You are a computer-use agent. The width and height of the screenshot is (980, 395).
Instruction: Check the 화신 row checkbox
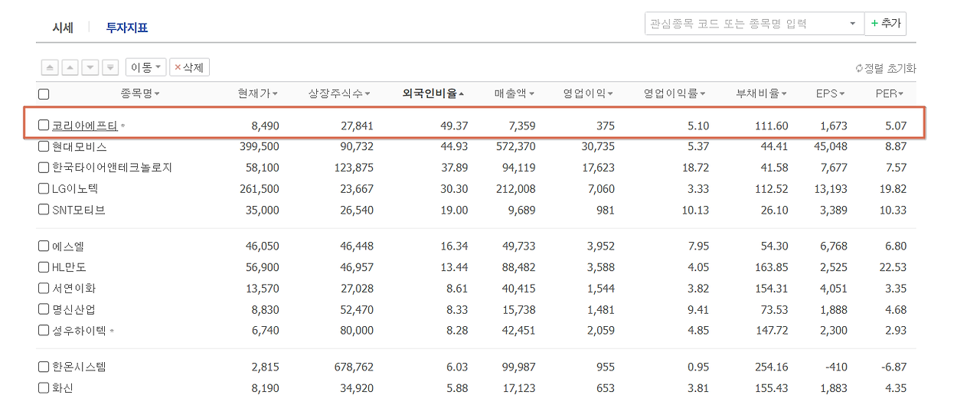[x=44, y=388]
